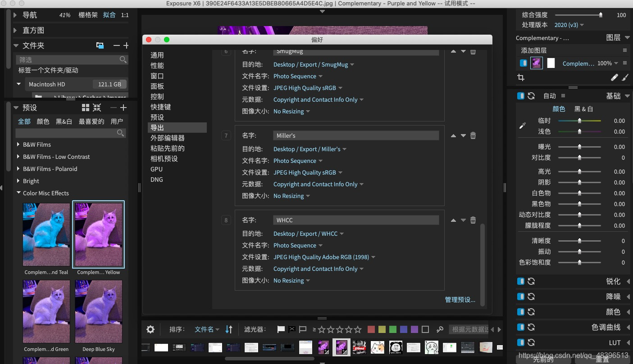The width and height of the screenshot is (633, 364).
Task: Toggle the Sharpening panel switch
Action: pyautogui.click(x=521, y=281)
